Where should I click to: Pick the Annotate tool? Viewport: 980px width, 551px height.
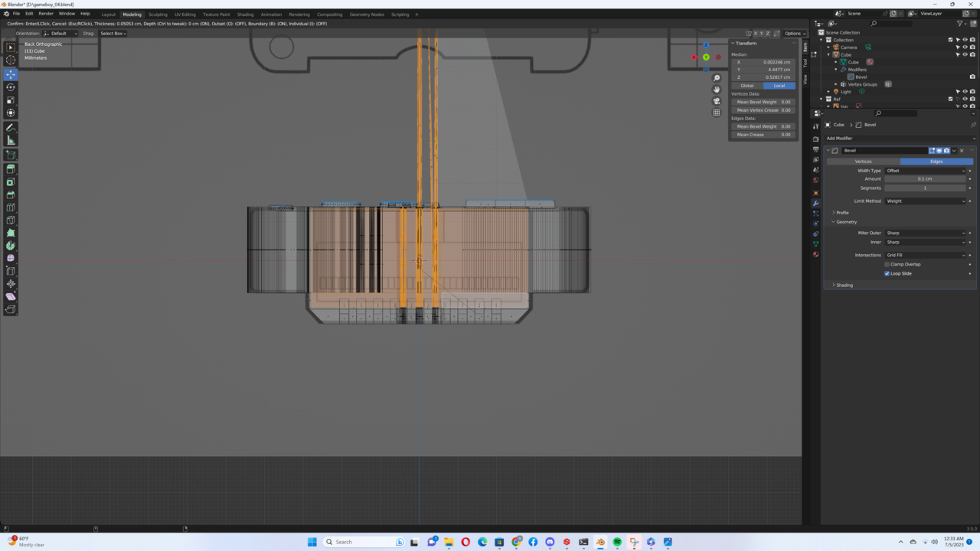[11, 129]
